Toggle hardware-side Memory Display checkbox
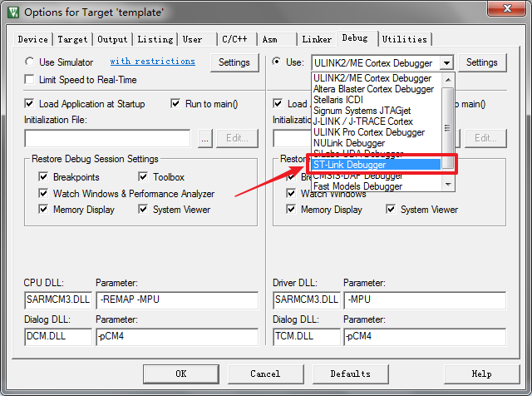Viewport: 532px width, 396px height. click(291, 209)
